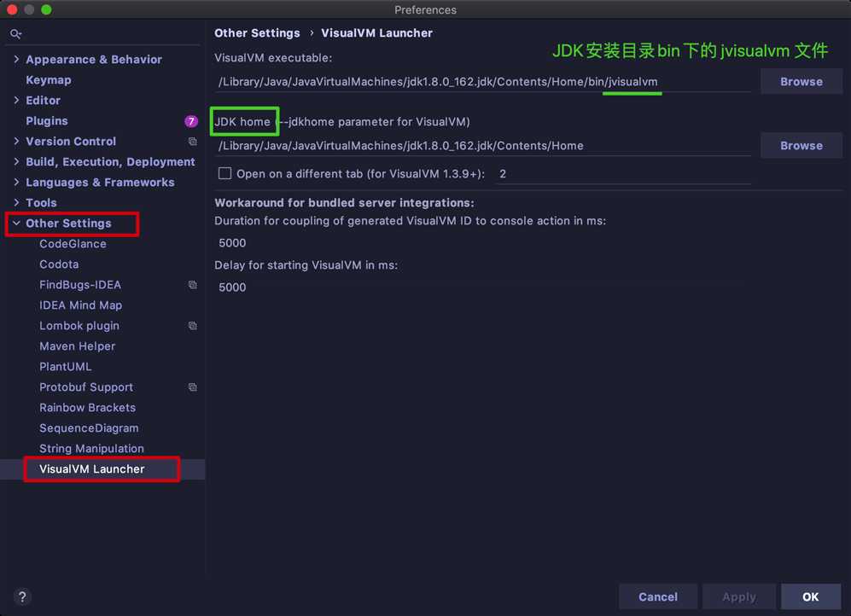
Task: Click the project-level icon beside FindBugs-IDEA
Action: (x=193, y=285)
